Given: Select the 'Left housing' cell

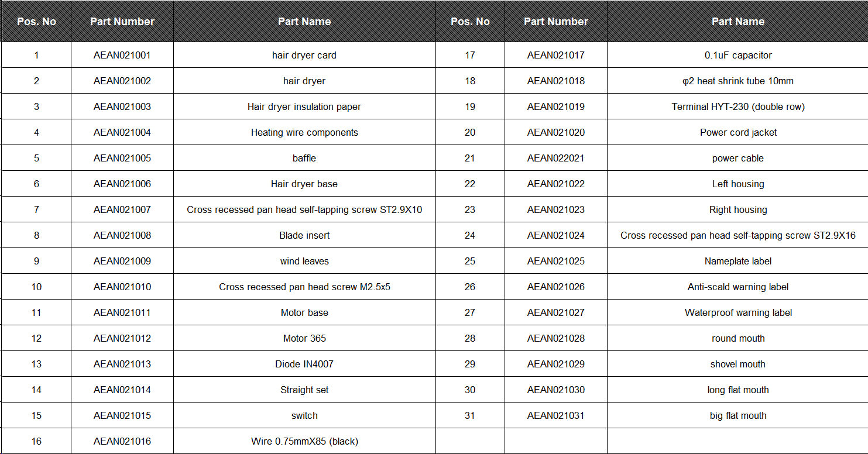Looking at the screenshot, I should coord(737,184).
